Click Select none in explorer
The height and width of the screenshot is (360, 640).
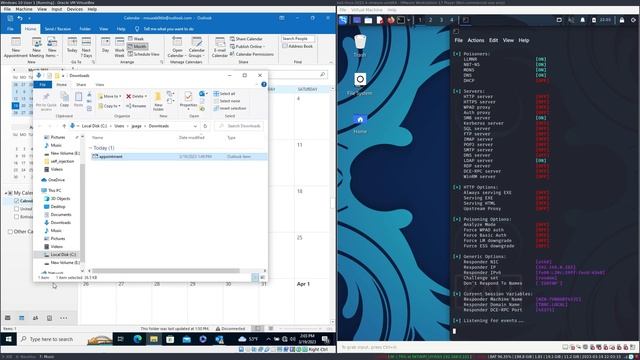[x=227, y=101]
